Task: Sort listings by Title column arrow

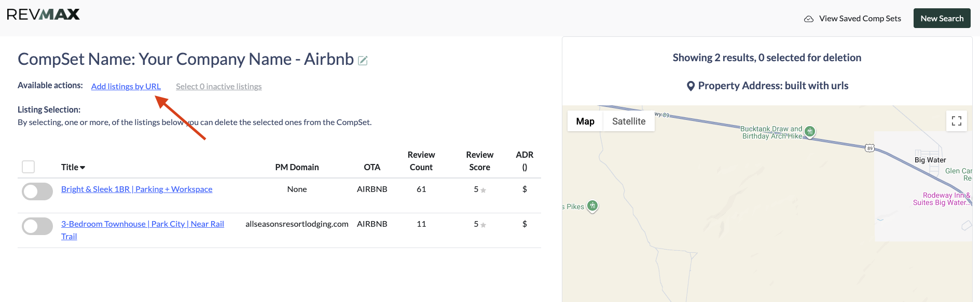Action: (x=82, y=167)
